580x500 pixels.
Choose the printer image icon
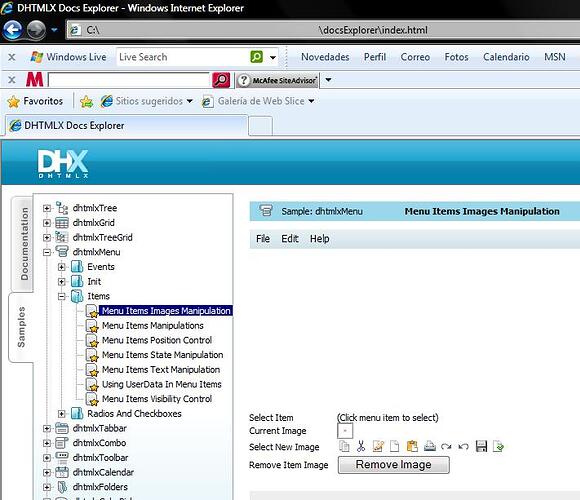point(429,446)
